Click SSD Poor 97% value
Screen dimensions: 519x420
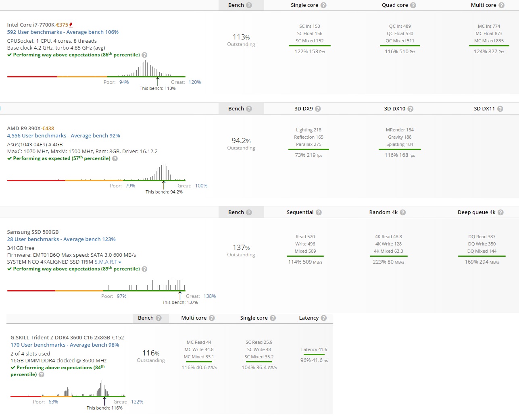(x=122, y=296)
